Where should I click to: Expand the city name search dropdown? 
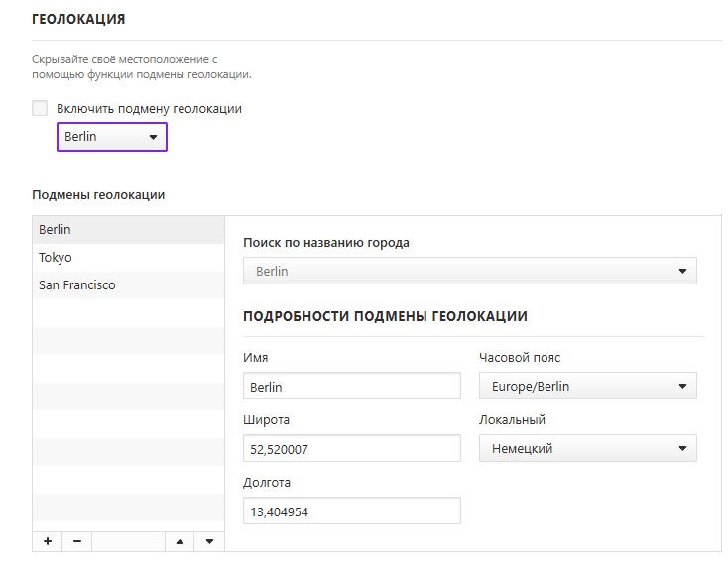point(470,271)
